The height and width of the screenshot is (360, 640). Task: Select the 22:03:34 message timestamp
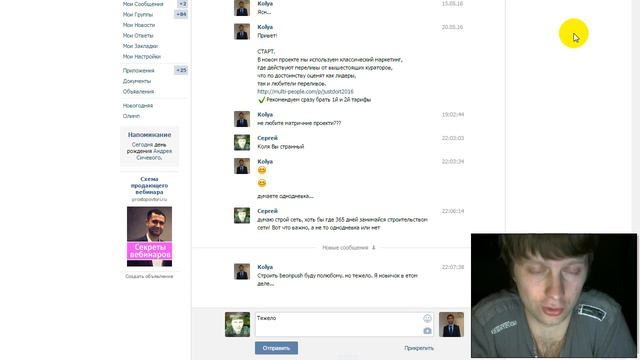point(453,162)
